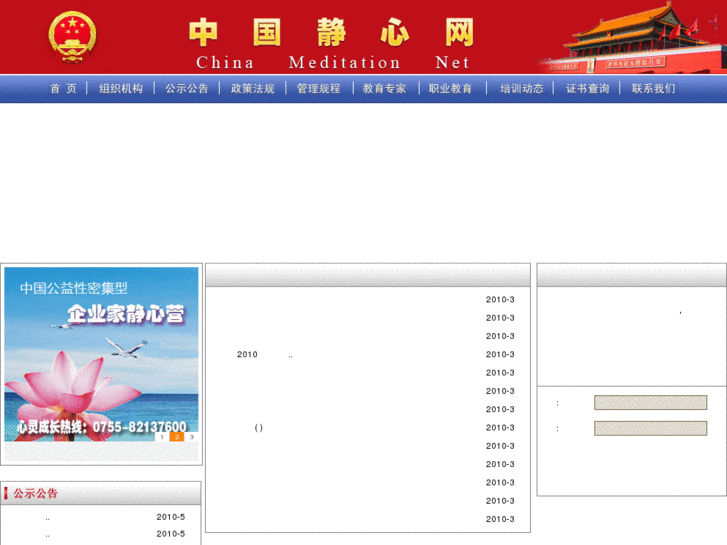Screen dimensions: 727x545
Task: Click 联系我们 in the navigation bar
Action: coord(653,89)
